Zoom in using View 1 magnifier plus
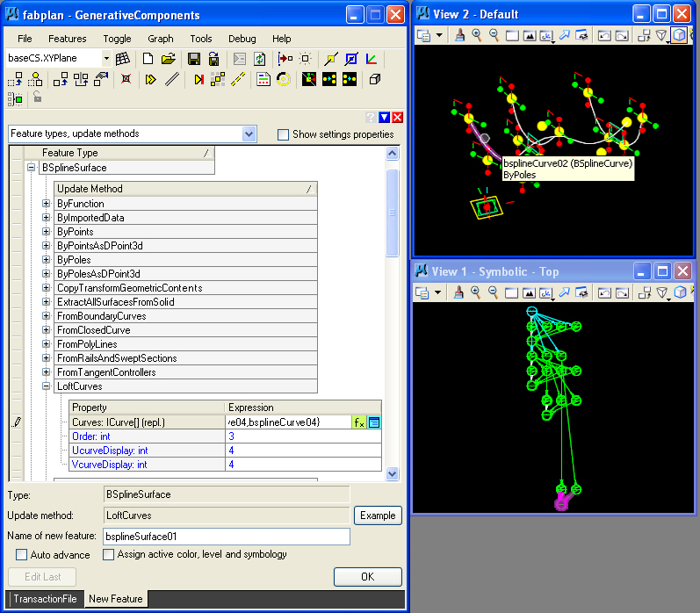 point(475,292)
